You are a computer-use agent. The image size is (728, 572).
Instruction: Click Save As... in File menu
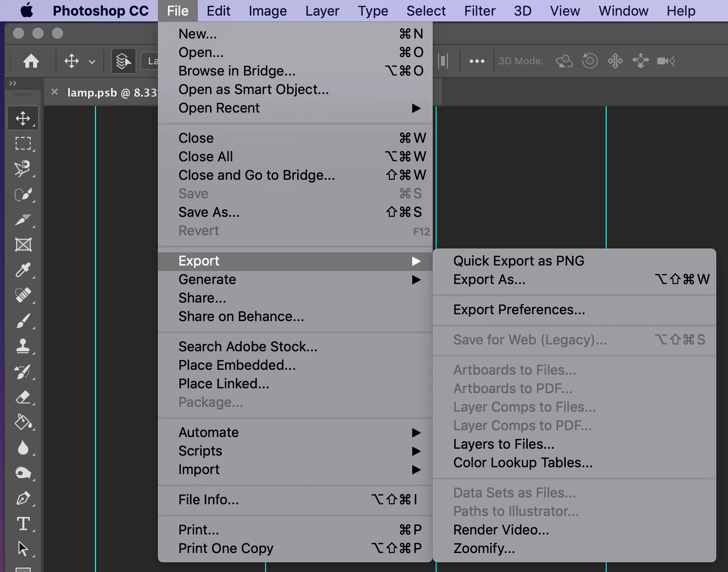point(295,212)
